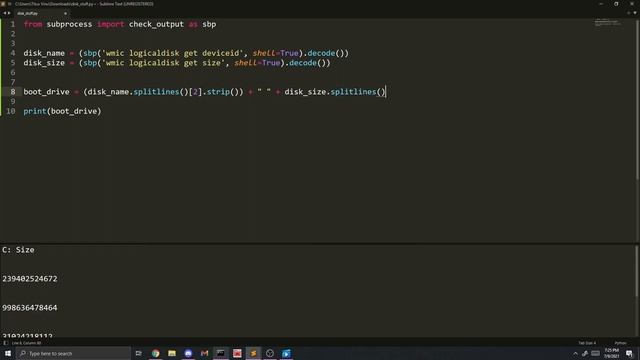Click line number 1 in gutter
The image size is (640, 360).
tap(13, 24)
